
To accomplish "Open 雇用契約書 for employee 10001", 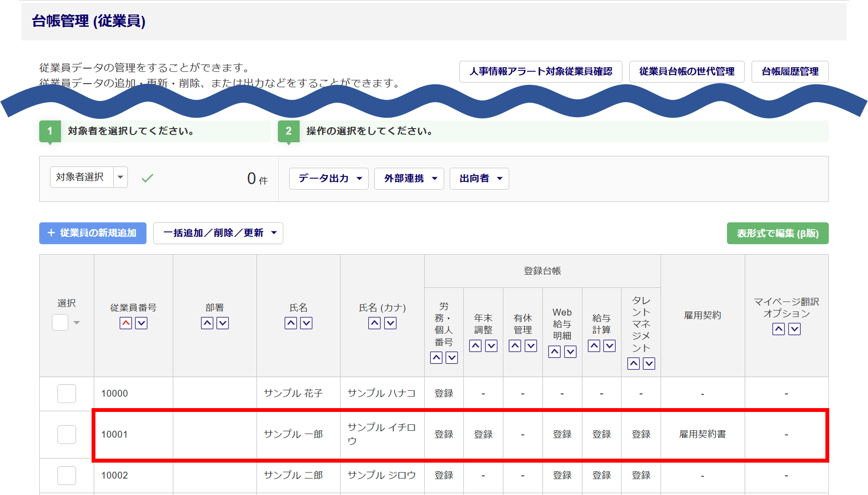I will pyautogui.click(x=702, y=435).
